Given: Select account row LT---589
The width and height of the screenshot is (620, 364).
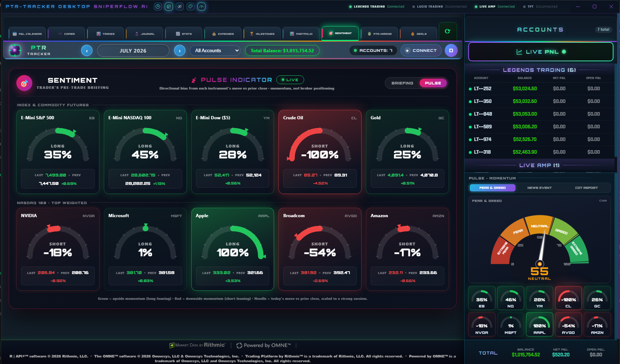Looking at the screenshot, I should pyautogui.click(x=540, y=127).
